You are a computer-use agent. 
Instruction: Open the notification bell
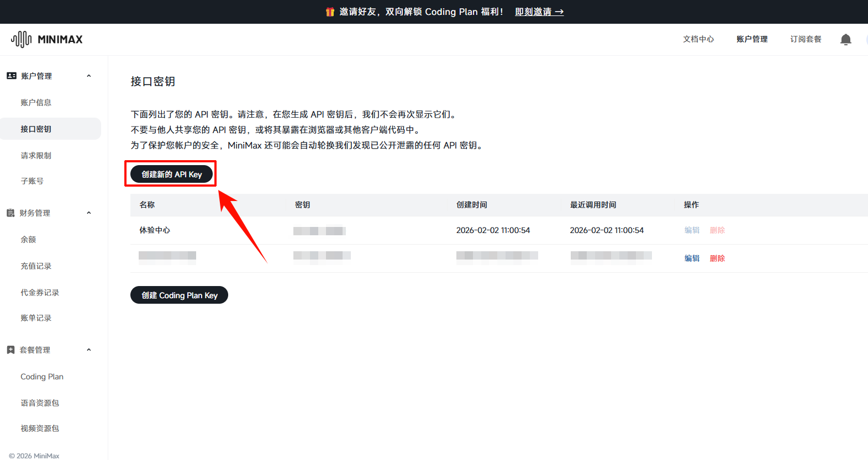[845, 39]
